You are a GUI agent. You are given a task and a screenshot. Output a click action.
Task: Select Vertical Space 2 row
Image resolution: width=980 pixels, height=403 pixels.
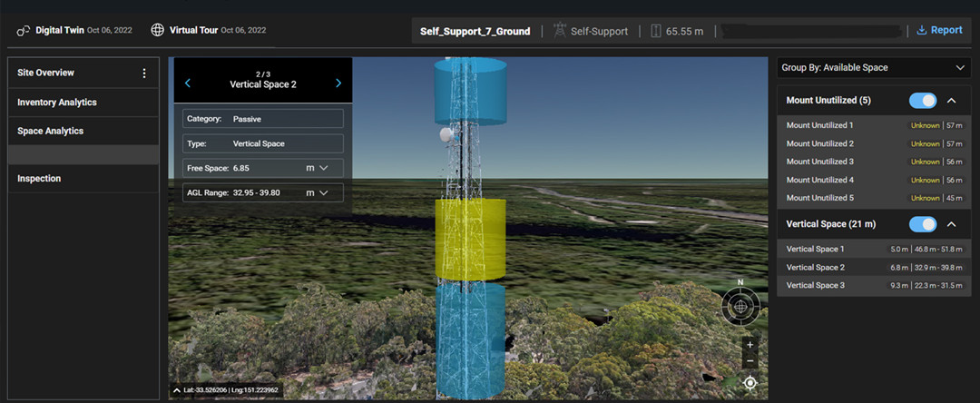pos(874,268)
